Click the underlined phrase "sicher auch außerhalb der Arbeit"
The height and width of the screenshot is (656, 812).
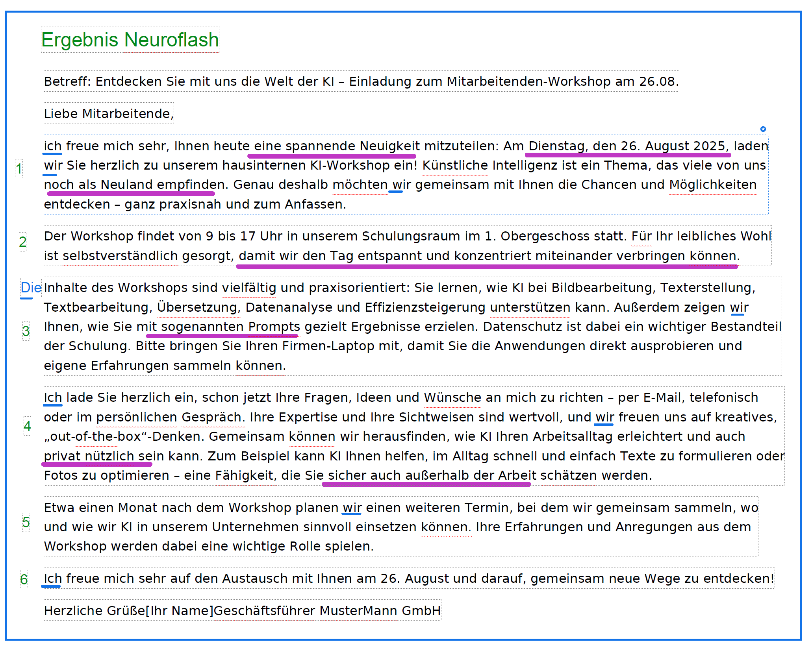coord(432,475)
